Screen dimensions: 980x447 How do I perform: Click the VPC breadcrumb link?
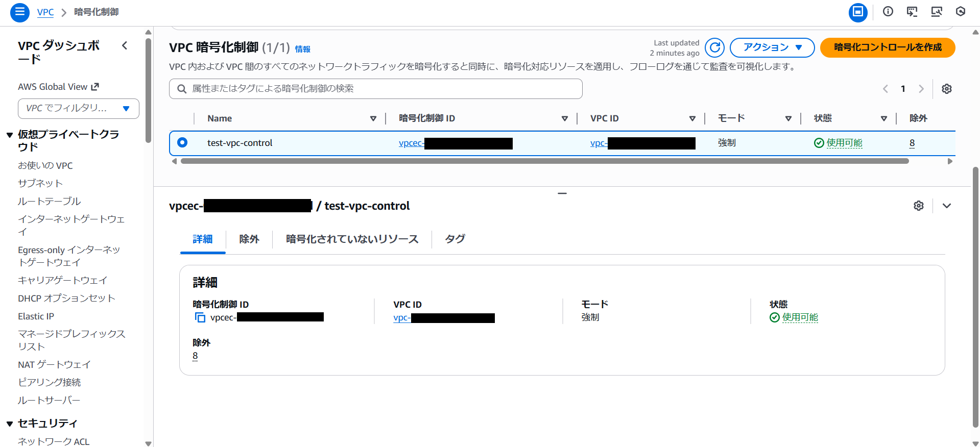point(45,12)
